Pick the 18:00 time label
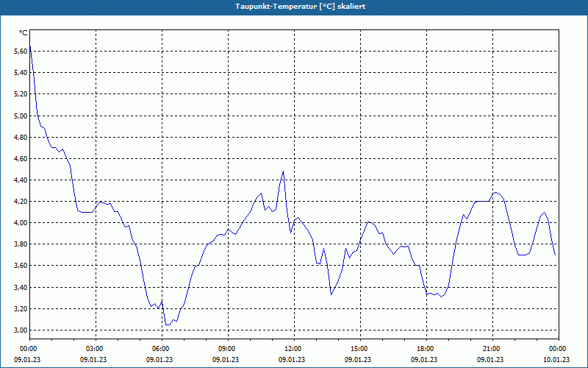This screenshot has height=368, width=588. tap(426, 349)
